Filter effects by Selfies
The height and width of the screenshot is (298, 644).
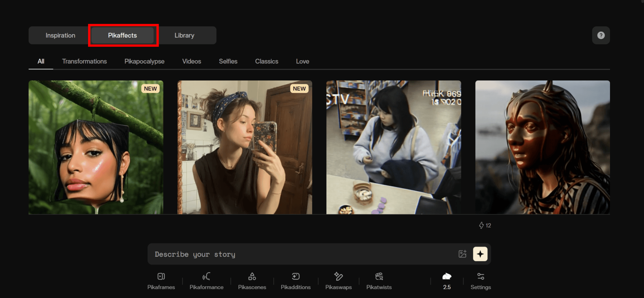228,61
